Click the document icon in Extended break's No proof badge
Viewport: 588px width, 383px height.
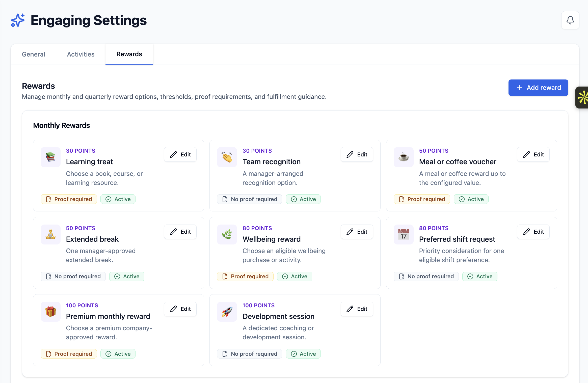tap(48, 277)
